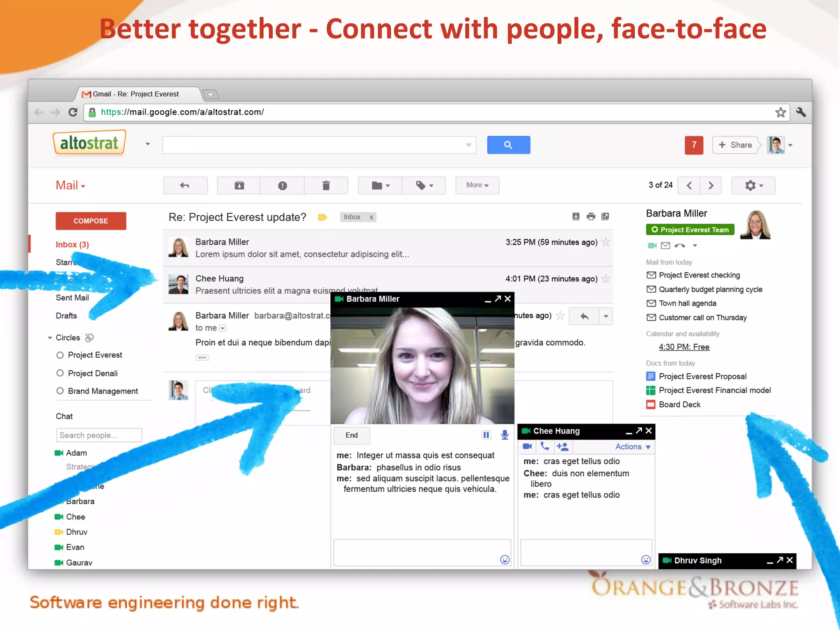Open the Sent Mail folder

pos(72,298)
